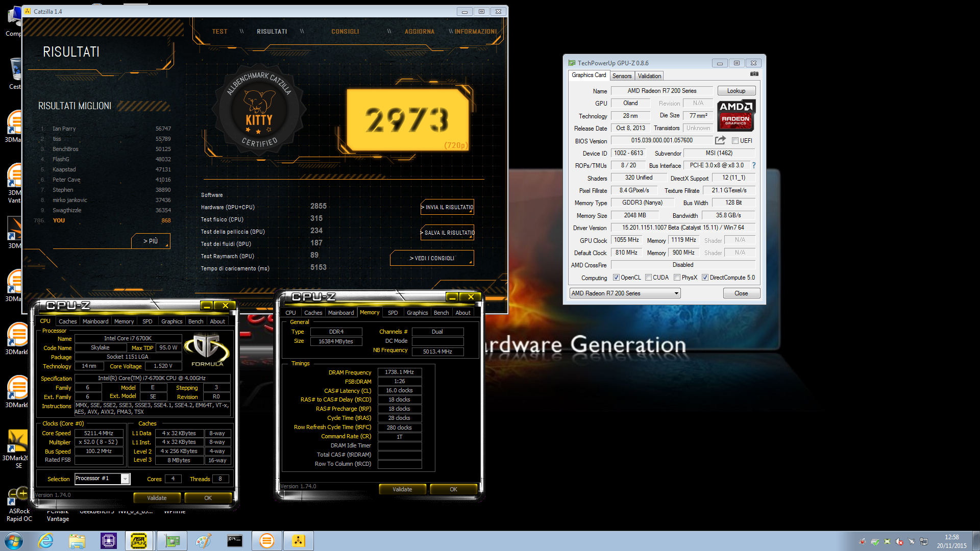This screenshot has width=980, height=551.
Task: Click INVIA IL RISULTATO button
Action: [448, 207]
